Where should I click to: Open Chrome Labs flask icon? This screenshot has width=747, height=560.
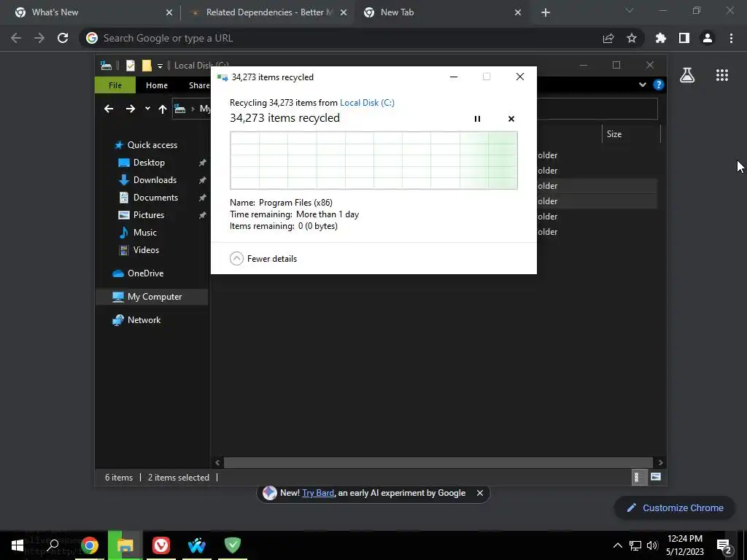click(x=687, y=75)
